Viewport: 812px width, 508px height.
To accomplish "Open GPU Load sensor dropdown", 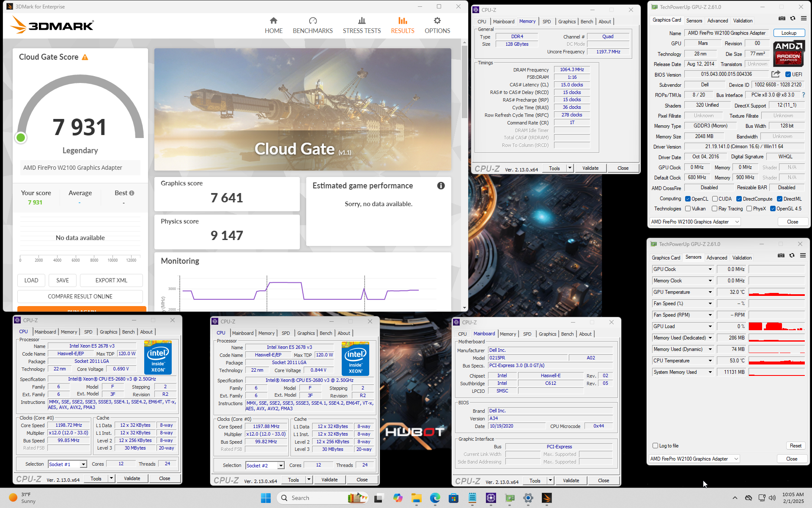I will click(x=710, y=326).
